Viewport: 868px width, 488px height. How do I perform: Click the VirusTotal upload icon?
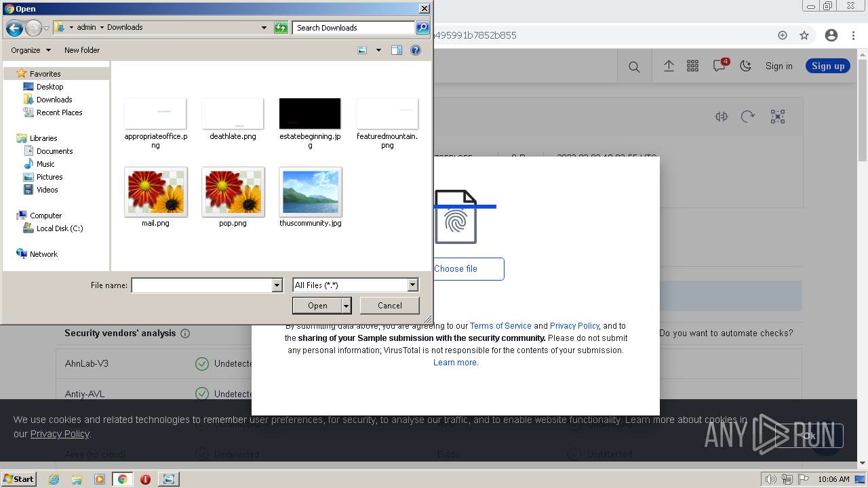click(x=669, y=66)
